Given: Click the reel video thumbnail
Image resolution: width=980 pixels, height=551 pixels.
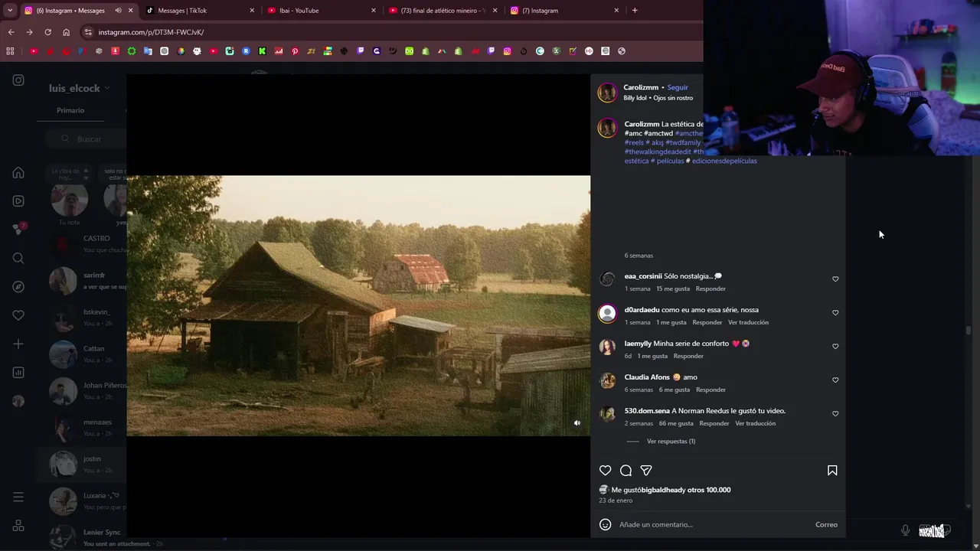Looking at the screenshot, I should (x=358, y=305).
